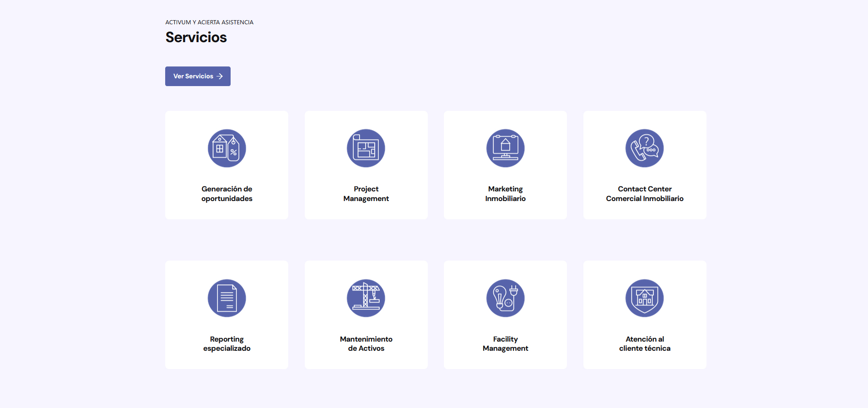Viewport: 868px width, 408px height.
Task: Open Atención al cliente técnica label
Action: (644, 343)
